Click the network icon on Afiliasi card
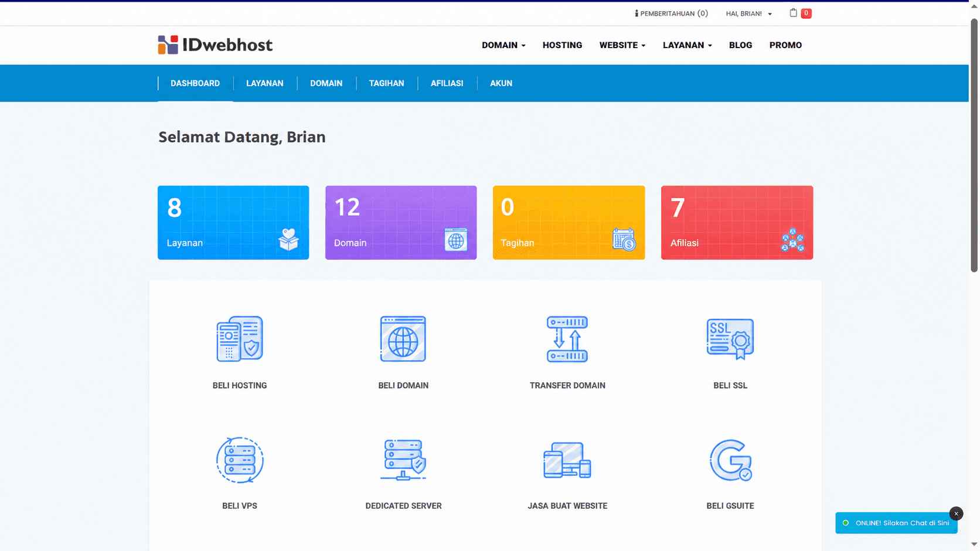Image resolution: width=980 pixels, height=551 pixels. (x=792, y=240)
